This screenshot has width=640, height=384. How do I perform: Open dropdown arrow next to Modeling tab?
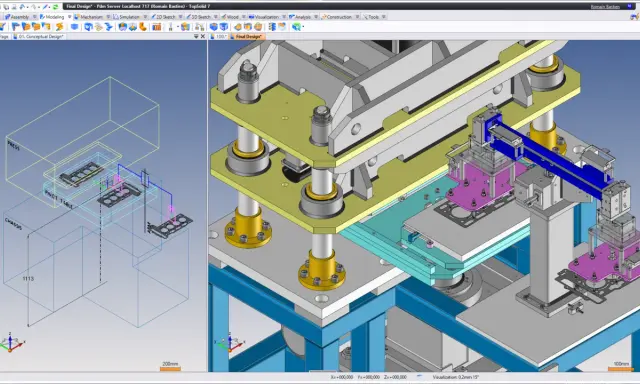click(69, 17)
